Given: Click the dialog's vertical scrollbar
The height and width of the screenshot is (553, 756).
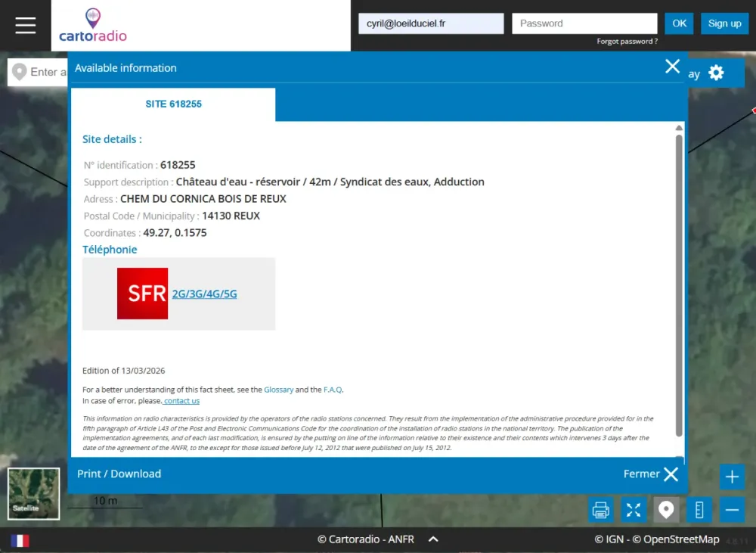Looking at the screenshot, I should tap(679, 284).
